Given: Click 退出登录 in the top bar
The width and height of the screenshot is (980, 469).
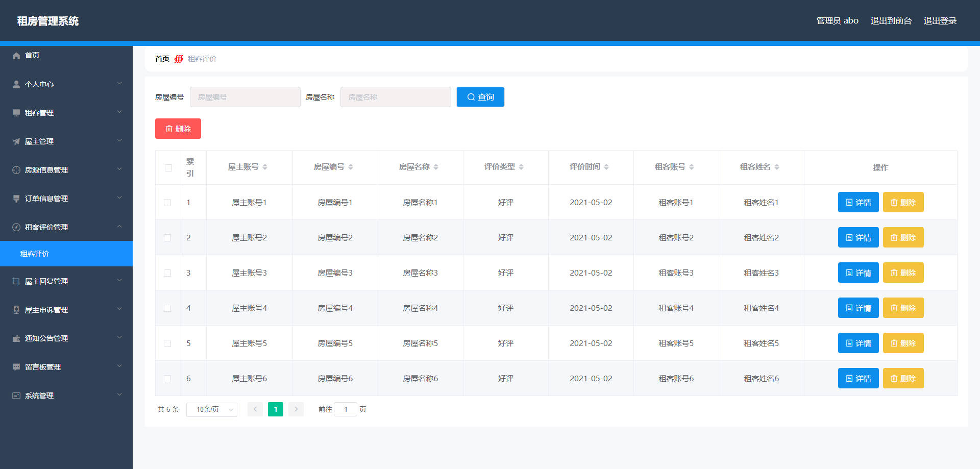Looking at the screenshot, I should (x=940, y=21).
